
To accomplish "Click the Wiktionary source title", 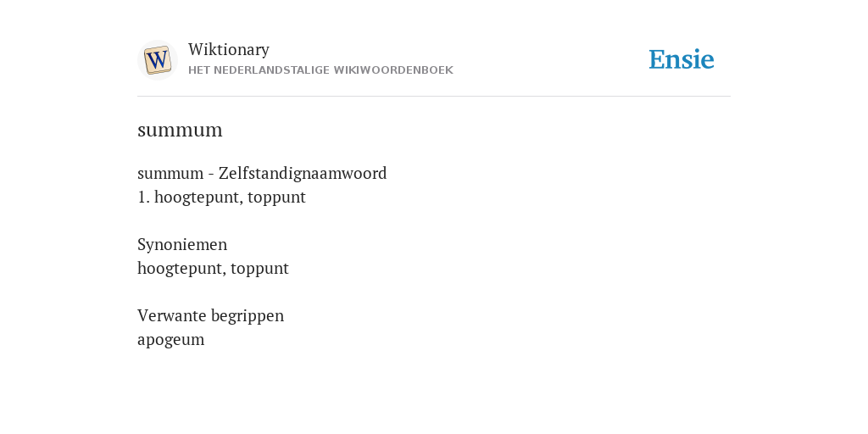I will click(229, 49).
